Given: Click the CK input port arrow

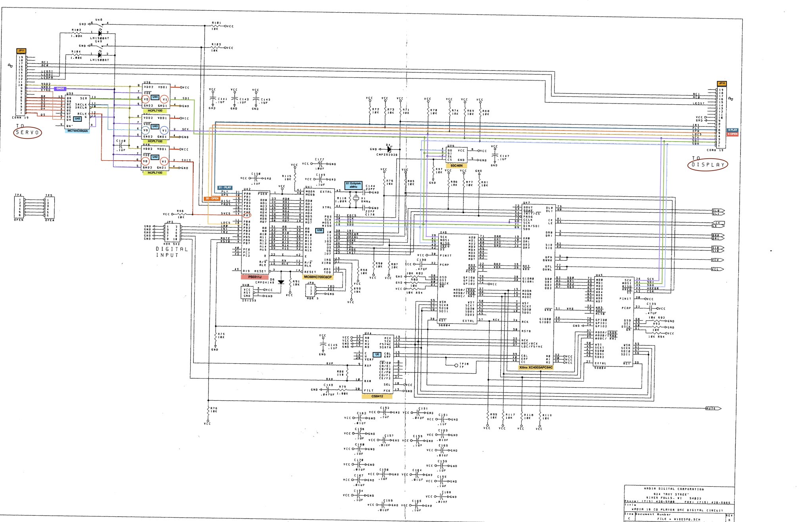Looking at the screenshot, I should tap(719, 223).
